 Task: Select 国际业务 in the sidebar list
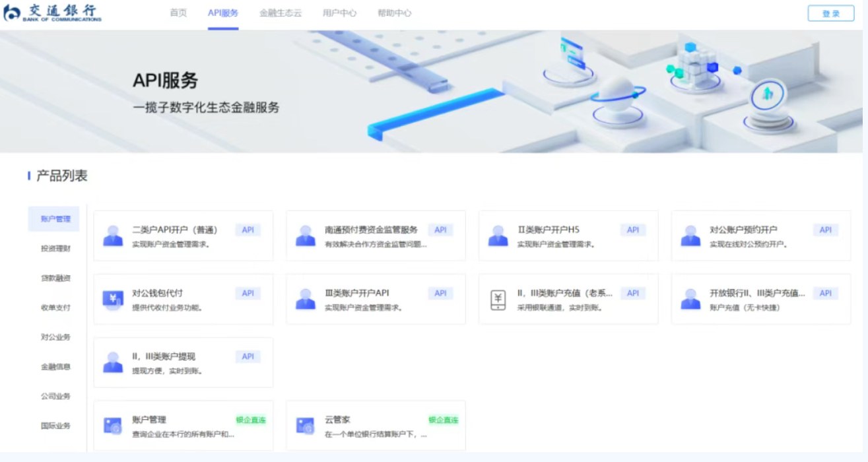(55, 426)
